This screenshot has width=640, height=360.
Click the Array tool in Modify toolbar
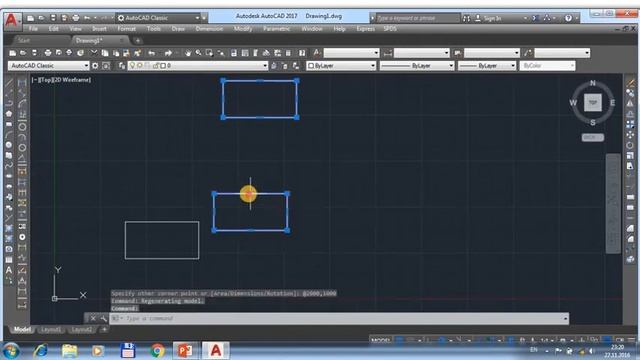coord(631,124)
